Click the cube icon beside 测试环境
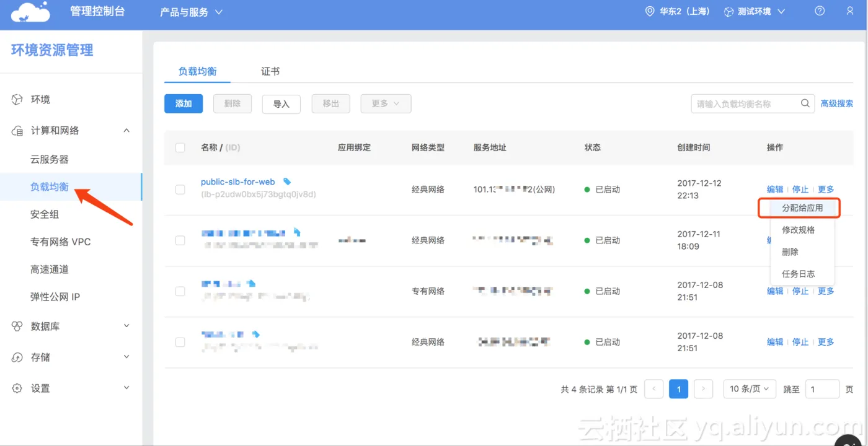 [x=728, y=12]
